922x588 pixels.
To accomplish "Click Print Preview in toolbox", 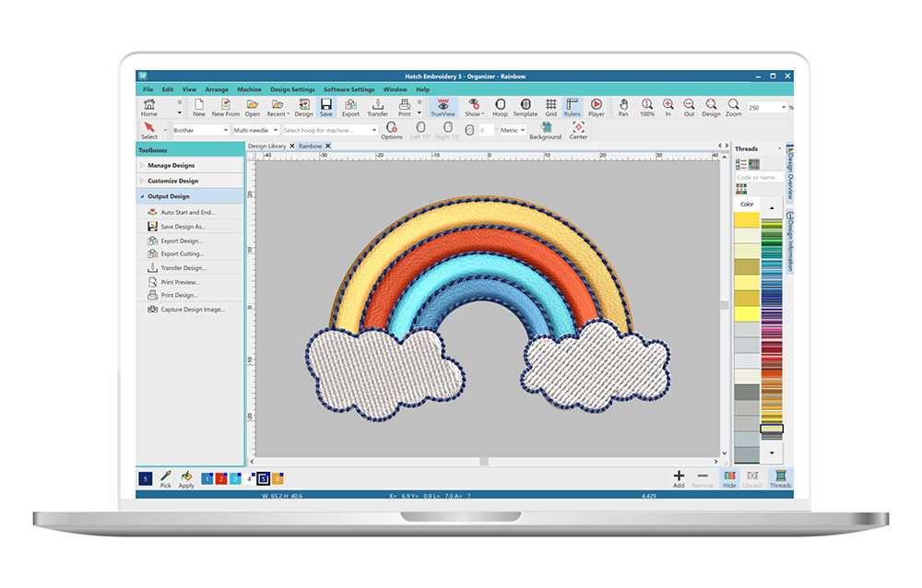I will [x=180, y=282].
